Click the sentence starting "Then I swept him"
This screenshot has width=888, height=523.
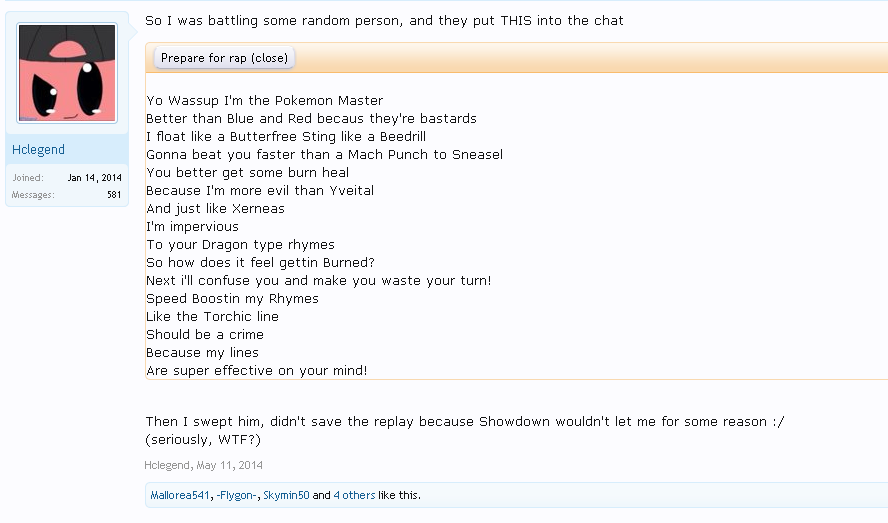tap(465, 421)
